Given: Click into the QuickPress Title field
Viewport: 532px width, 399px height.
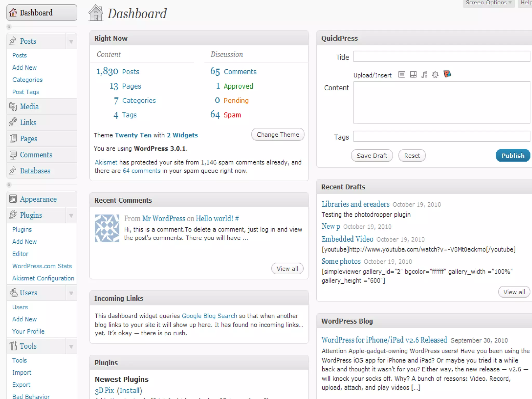Looking at the screenshot, I should point(441,57).
